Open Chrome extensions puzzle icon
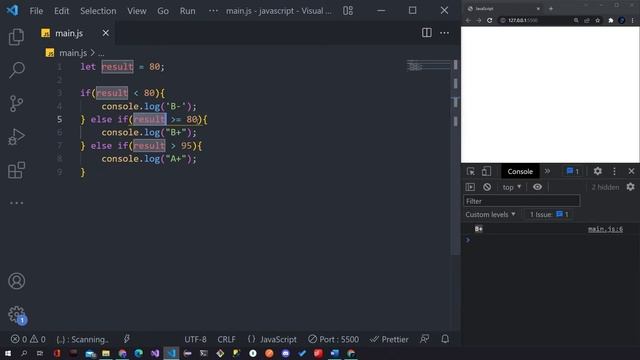640x360 pixels. click(611, 20)
